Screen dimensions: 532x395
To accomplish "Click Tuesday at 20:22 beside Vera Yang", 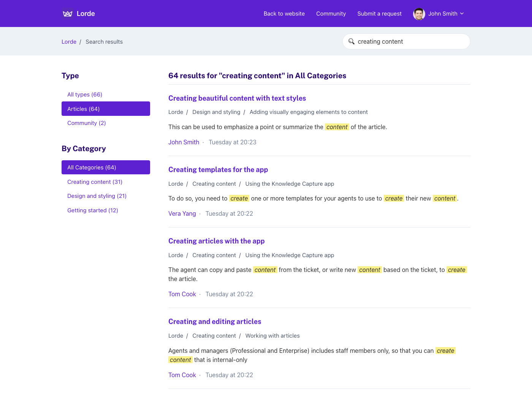I will [229, 213].
